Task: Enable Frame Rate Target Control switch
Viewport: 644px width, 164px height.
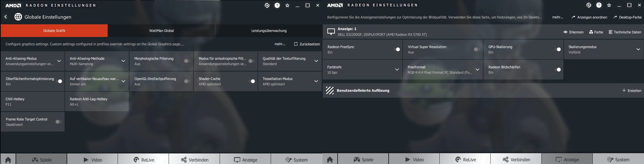Action: point(59,122)
